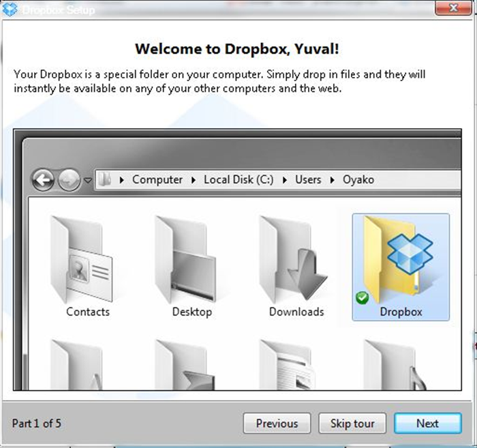Screen dimensions: 477x448
Task: Click the Dropbox folder label
Action: tap(401, 312)
